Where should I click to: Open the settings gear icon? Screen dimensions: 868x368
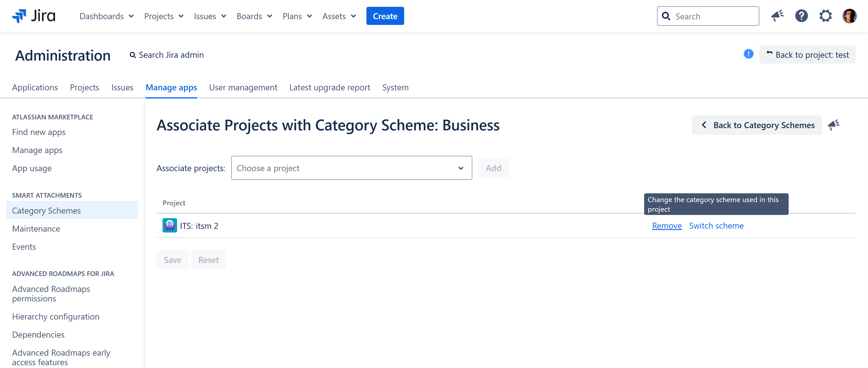[x=826, y=16]
